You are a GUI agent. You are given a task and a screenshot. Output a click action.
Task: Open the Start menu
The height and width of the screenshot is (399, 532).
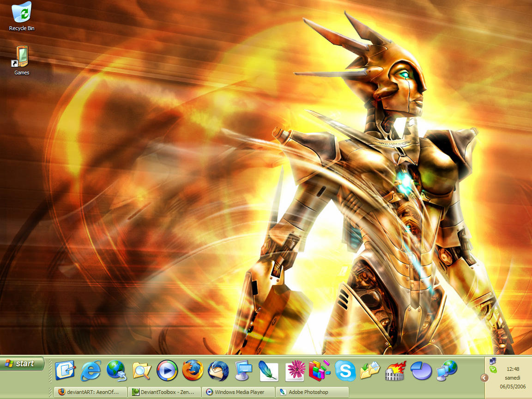(x=22, y=363)
